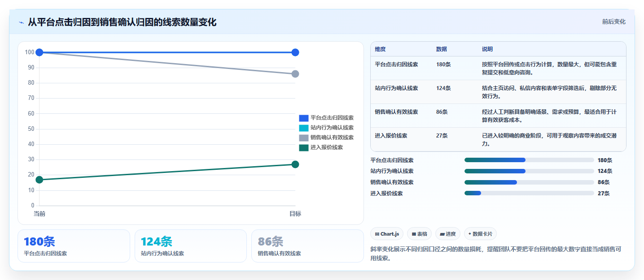Click the 27条 progress bar
Viewport: 644px width, 280px height.
(x=529, y=193)
